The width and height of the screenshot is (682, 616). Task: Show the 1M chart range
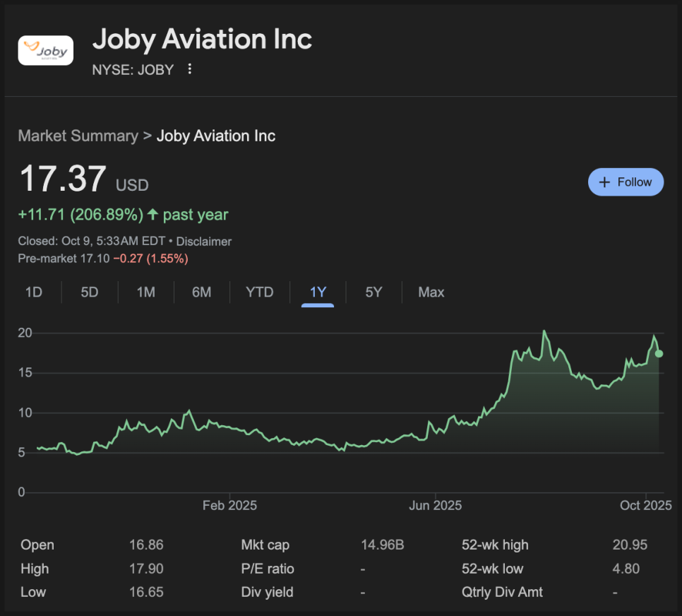tap(145, 292)
